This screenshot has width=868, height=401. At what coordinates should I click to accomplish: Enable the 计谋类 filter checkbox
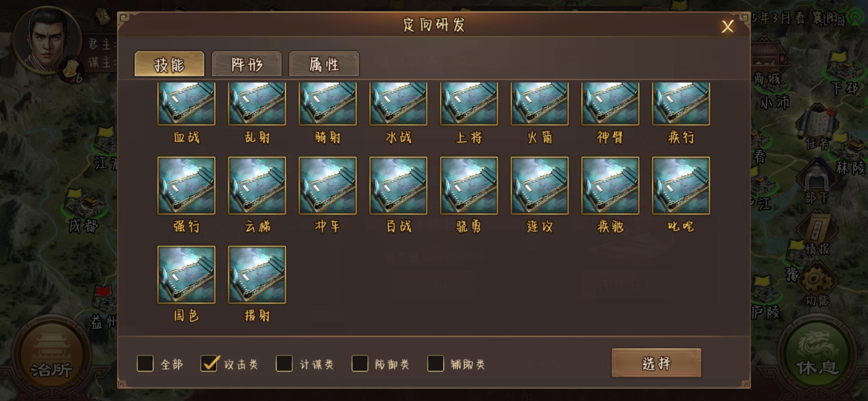pos(284,363)
